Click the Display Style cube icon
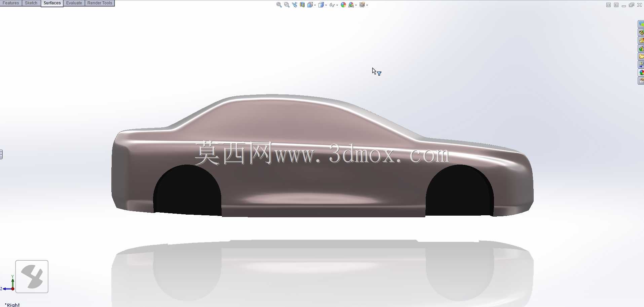The height and width of the screenshot is (307, 644). [321, 5]
